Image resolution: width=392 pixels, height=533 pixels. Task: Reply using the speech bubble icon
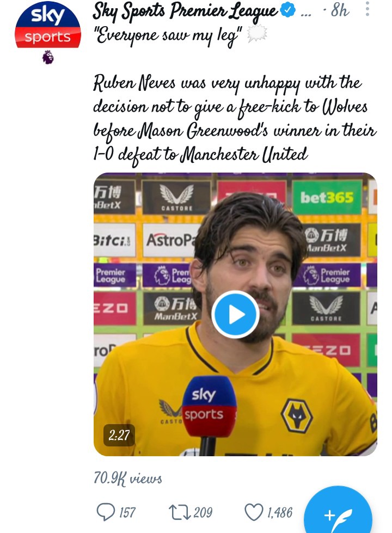pos(106,512)
